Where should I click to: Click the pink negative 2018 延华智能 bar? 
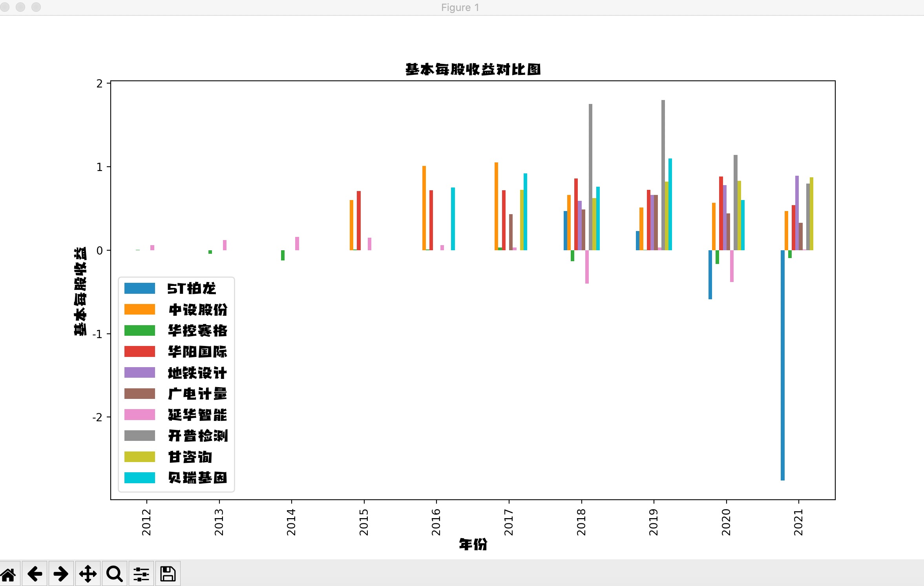[587, 267]
